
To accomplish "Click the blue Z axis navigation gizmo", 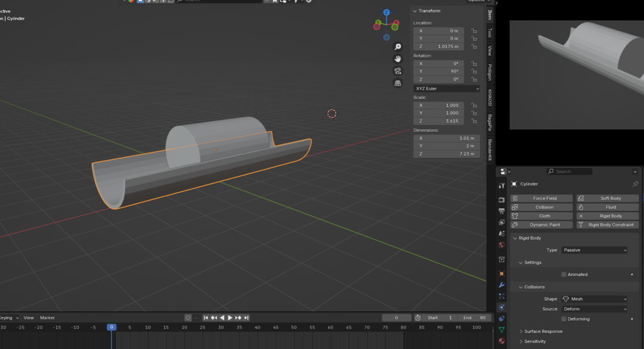I will click(386, 13).
